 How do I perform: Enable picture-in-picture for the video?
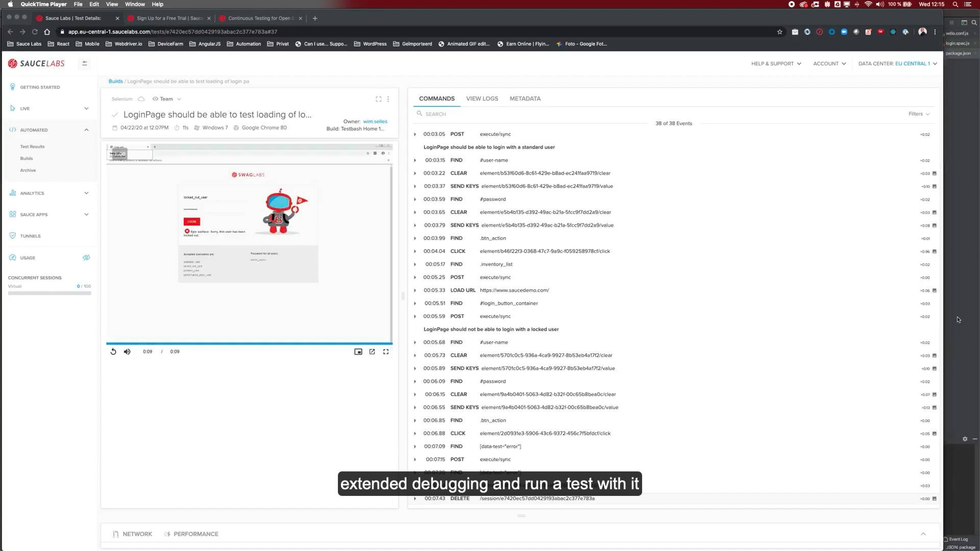point(358,351)
